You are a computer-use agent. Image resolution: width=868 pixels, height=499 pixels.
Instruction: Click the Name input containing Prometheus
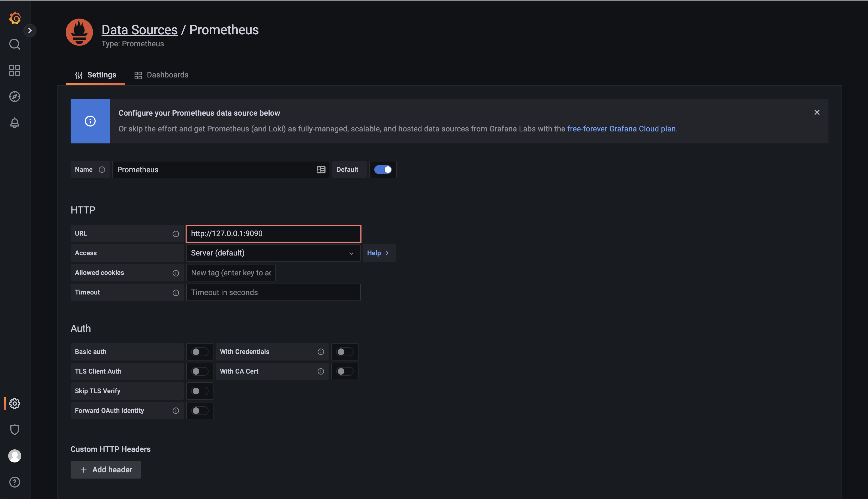click(221, 170)
